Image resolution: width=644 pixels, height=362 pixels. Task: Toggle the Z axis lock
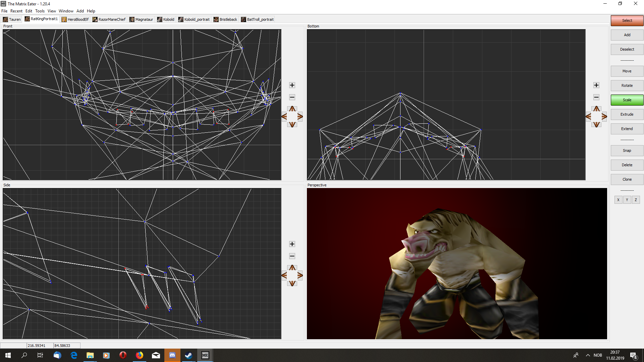point(636,200)
